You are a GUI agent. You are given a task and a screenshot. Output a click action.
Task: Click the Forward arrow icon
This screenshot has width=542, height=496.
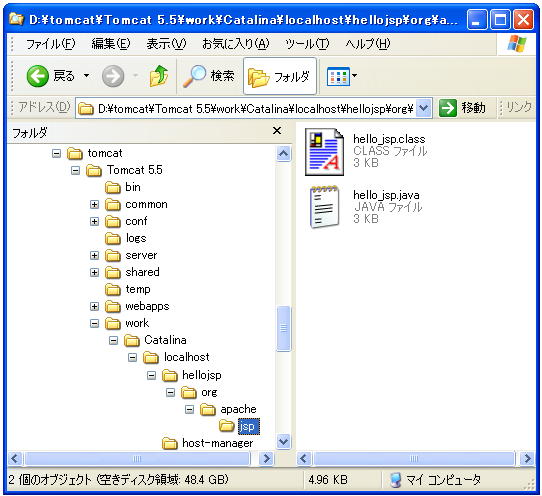click(x=113, y=76)
